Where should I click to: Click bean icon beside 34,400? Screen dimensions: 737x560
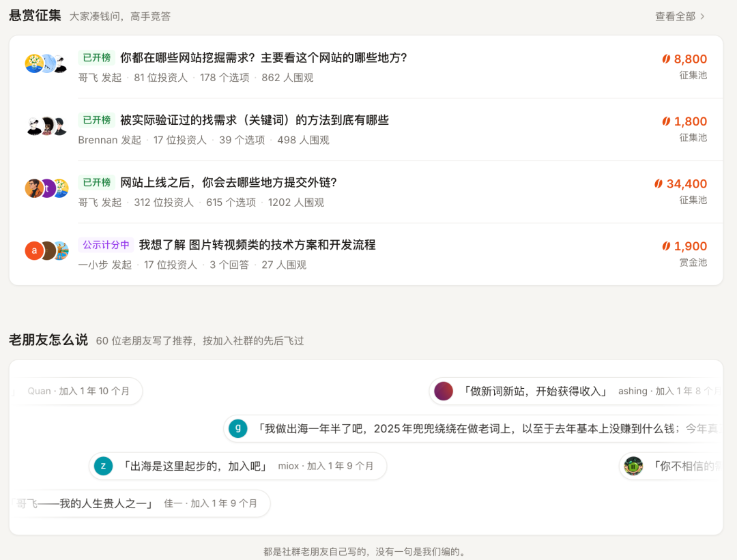pyautogui.click(x=659, y=183)
